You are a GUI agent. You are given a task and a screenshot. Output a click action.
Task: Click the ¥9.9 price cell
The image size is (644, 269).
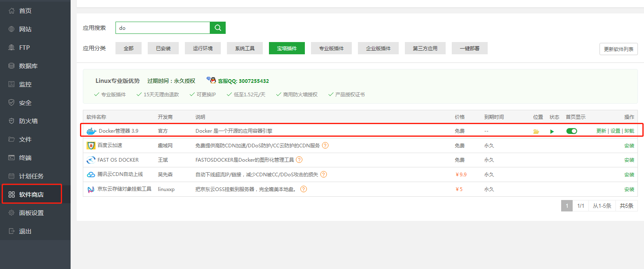(x=461, y=175)
